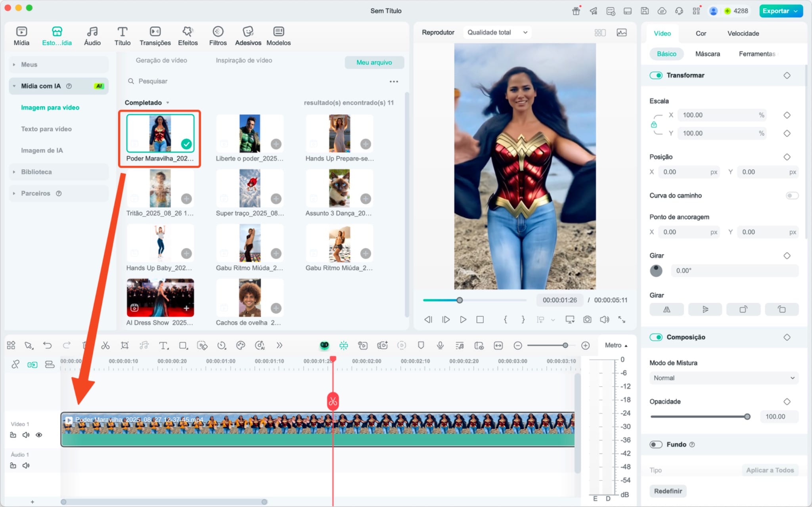Open the Título text library
This screenshot has width=812, height=507.
click(x=122, y=36)
